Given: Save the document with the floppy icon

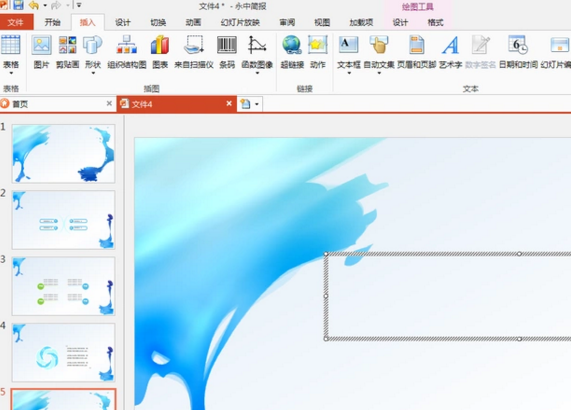Looking at the screenshot, I should pyautogui.click(x=18, y=5).
